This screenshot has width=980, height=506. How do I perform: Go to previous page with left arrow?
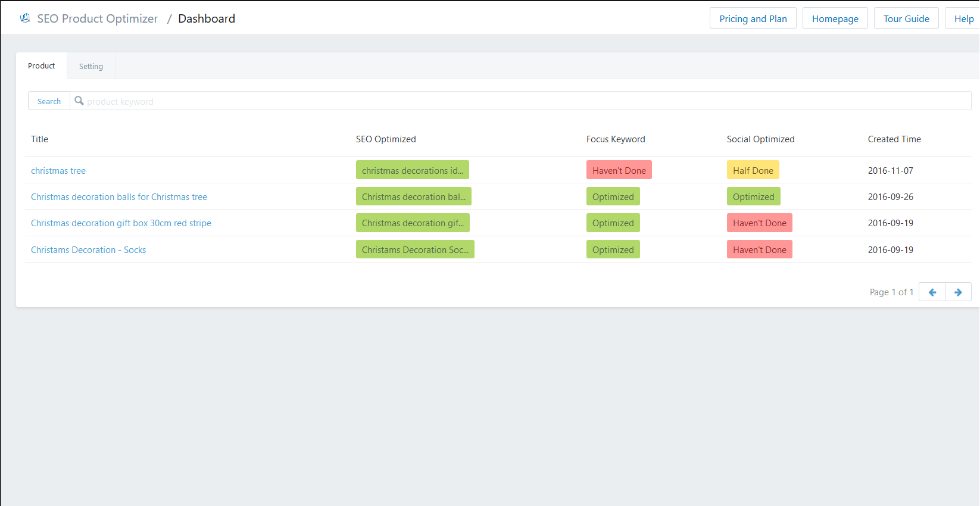(932, 292)
